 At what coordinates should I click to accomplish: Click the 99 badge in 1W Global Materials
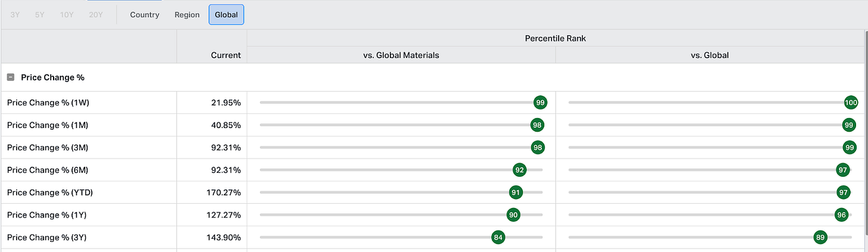(x=540, y=103)
